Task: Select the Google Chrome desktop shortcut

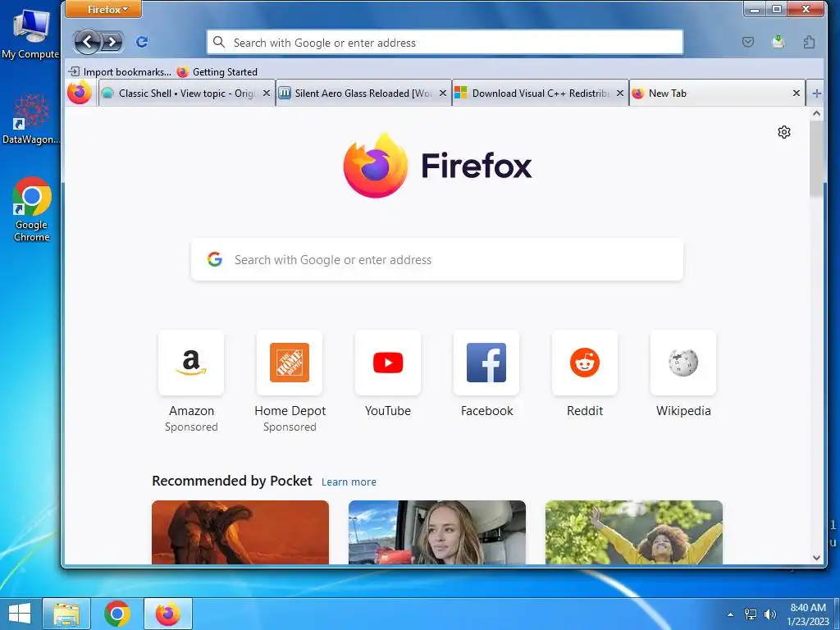Action: tap(32, 209)
